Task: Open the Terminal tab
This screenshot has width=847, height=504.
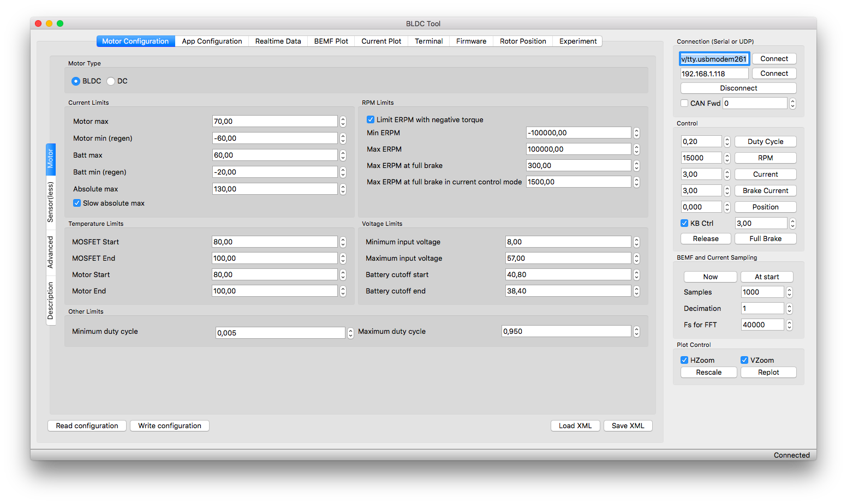Action: [x=428, y=41]
